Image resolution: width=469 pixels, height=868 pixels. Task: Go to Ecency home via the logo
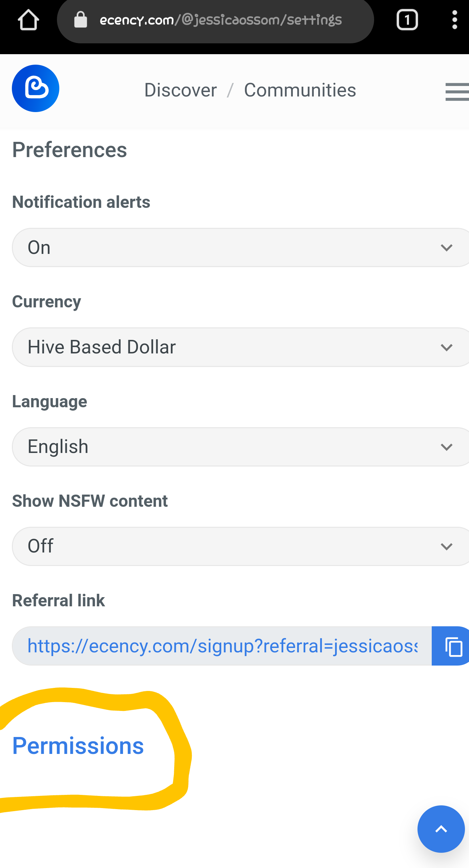36,88
